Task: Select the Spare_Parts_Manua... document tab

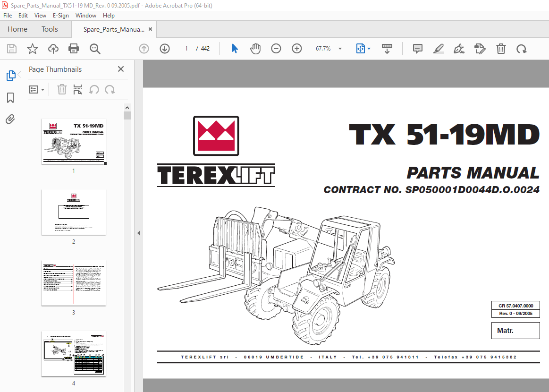Action: 114,29
